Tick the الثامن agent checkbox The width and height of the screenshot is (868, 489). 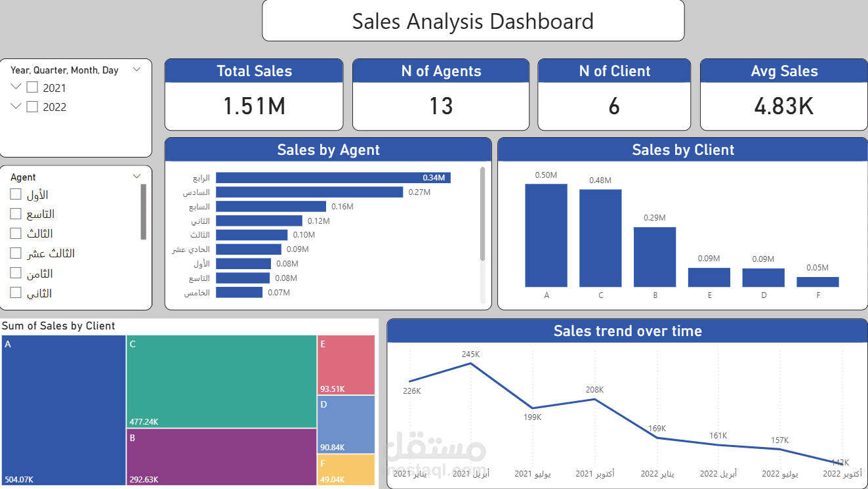16,273
